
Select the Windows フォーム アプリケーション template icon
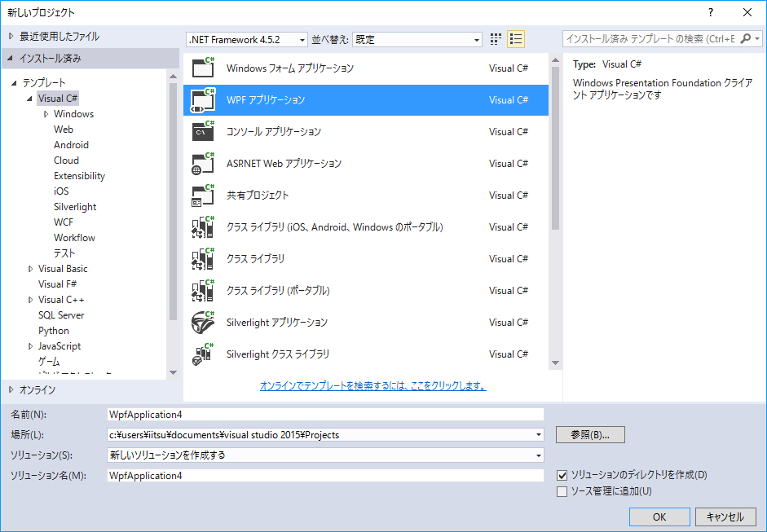pos(203,68)
